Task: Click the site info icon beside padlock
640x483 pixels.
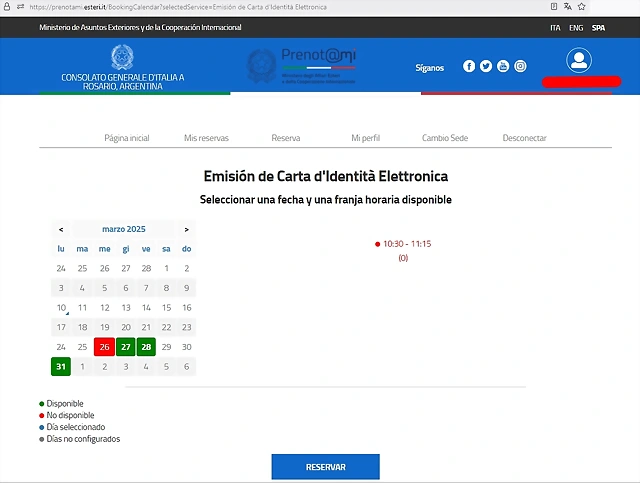Action: (20, 7)
